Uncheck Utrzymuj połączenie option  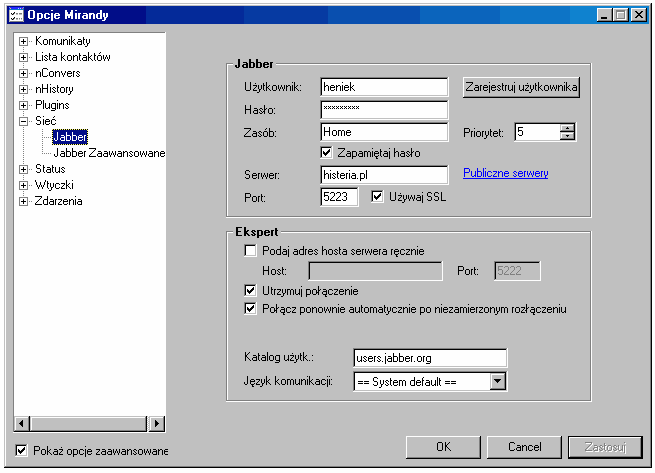tap(250, 290)
